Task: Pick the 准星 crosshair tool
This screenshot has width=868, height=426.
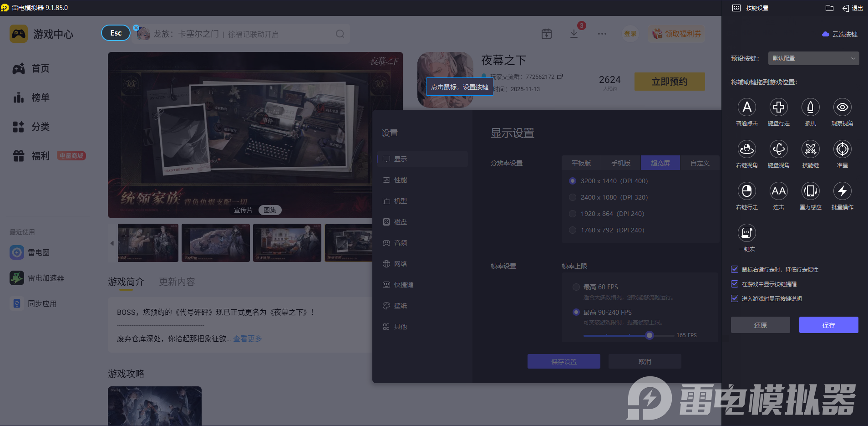Action: tap(842, 149)
